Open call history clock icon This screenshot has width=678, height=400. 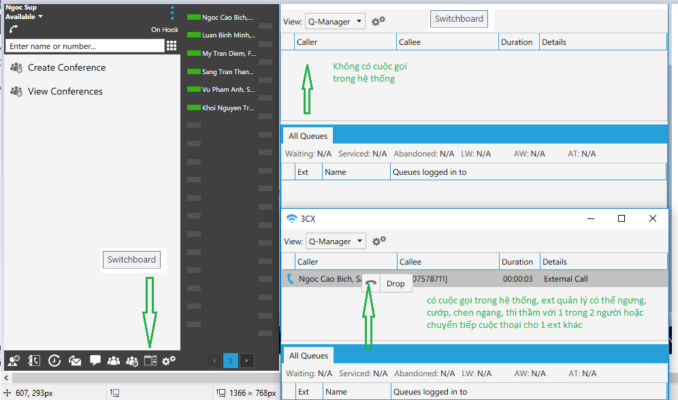[53, 360]
